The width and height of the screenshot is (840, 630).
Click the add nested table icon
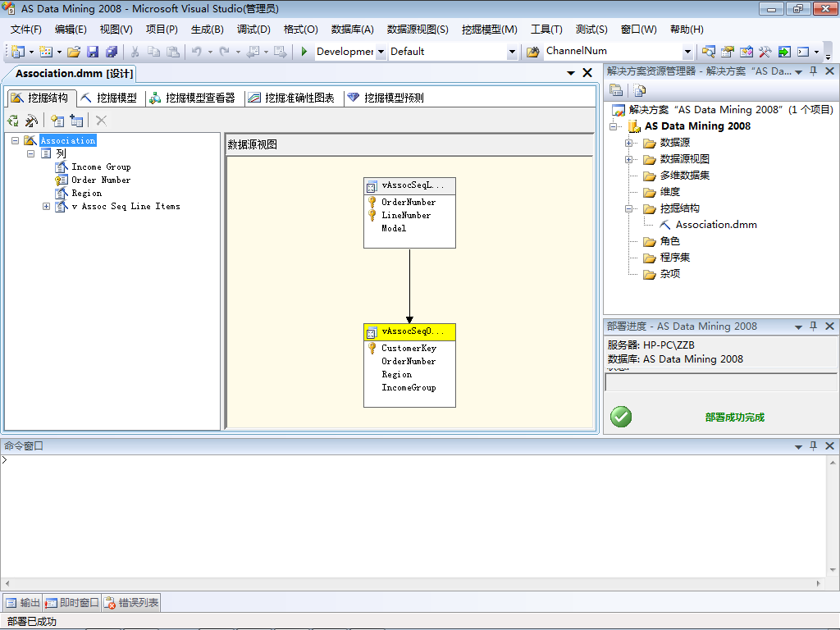[76, 121]
